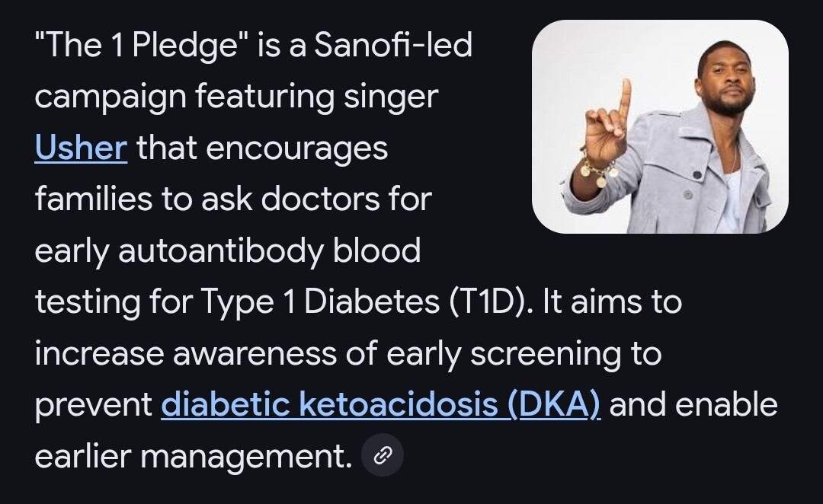The image size is (823, 504).
Task: Click the chain-link source icon after "management."
Action: pos(383,456)
